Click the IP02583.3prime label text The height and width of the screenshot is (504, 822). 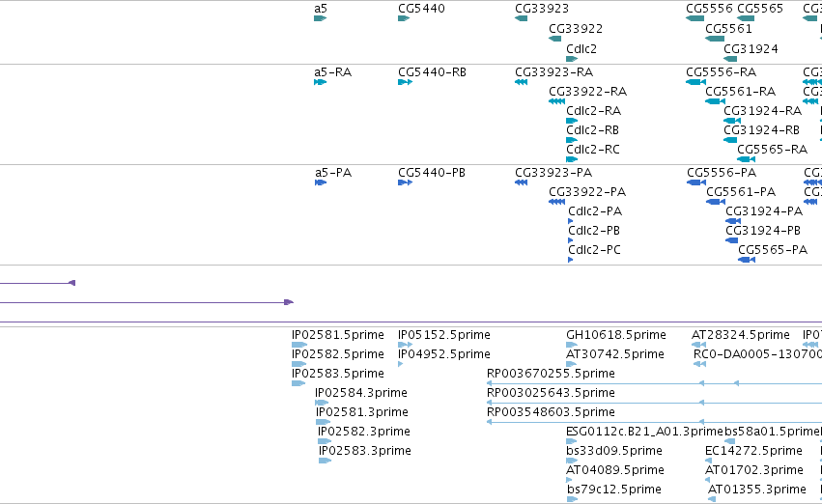365,452
